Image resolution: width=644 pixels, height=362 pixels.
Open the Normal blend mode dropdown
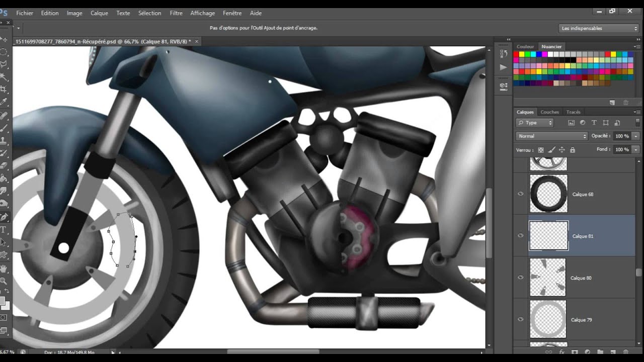point(552,136)
